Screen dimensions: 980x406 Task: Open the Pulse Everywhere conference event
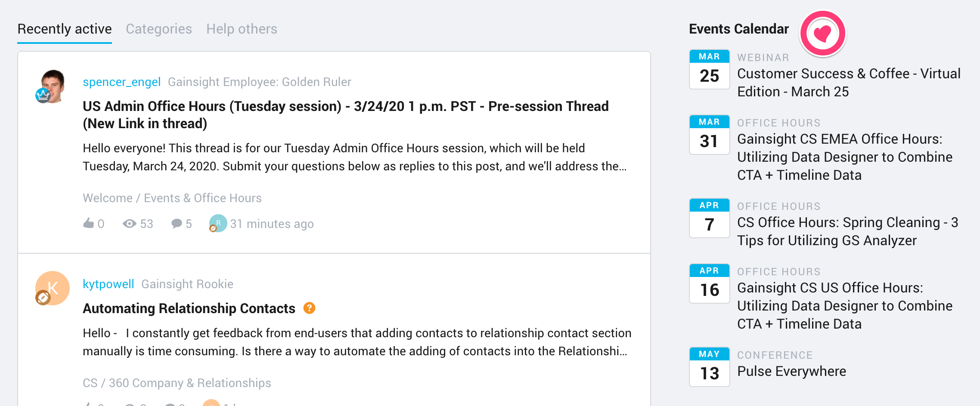pos(791,371)
